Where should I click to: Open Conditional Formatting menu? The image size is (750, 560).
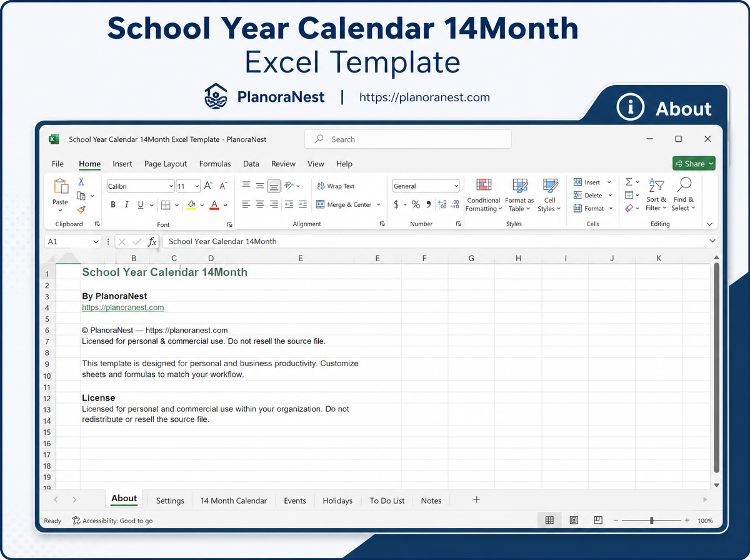(x=483, y=195)
